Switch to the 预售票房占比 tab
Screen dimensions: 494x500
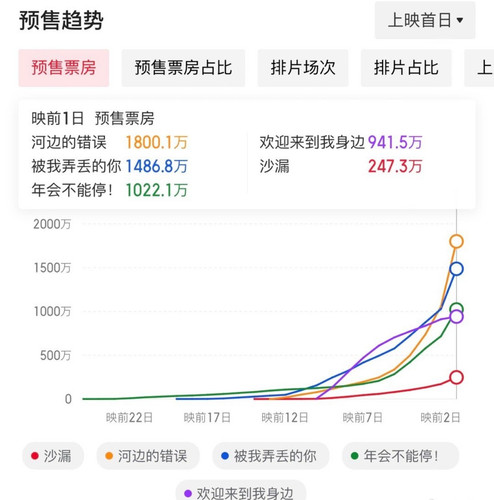(183, 68)
